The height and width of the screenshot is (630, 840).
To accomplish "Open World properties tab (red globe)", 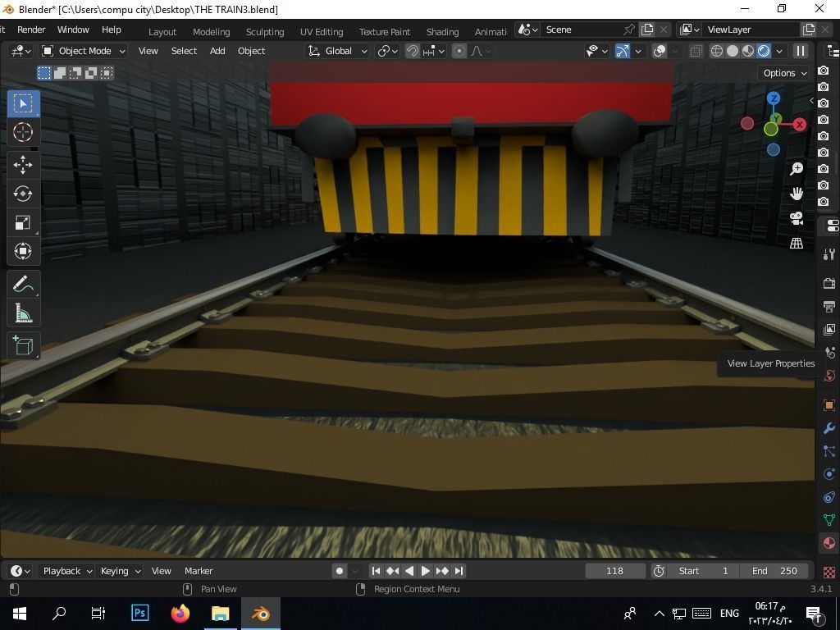I will pyautogui.click(x=829, y=376).
